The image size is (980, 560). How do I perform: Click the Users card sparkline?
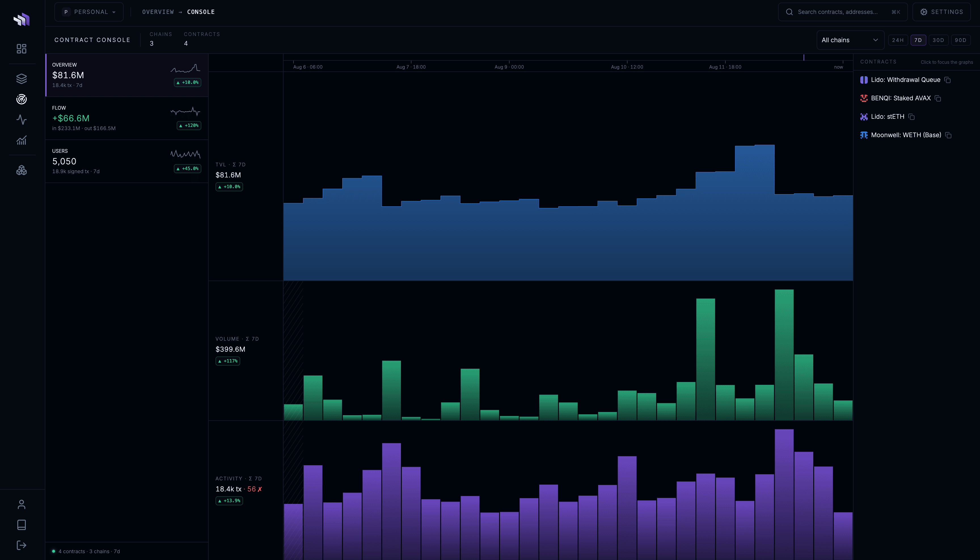point(185,154)
